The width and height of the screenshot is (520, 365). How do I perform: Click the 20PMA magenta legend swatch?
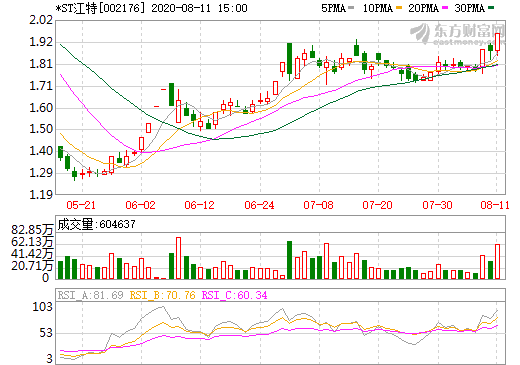click(x=445, y=7)
